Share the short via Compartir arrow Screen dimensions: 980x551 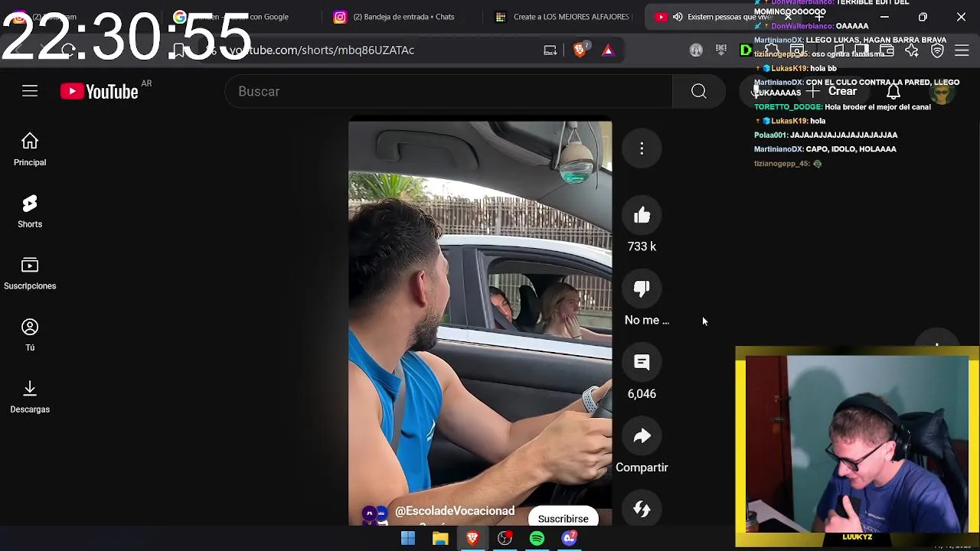(642, 436)
